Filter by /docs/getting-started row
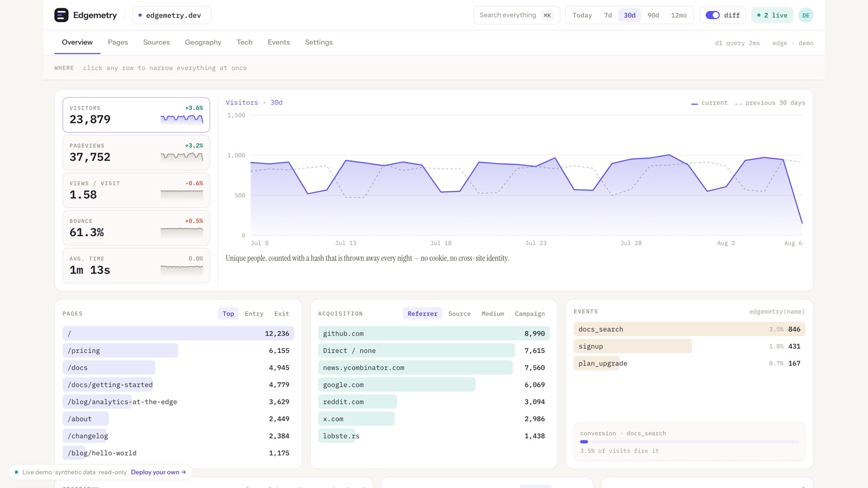 pyautogui.click(x=178, y=384)
